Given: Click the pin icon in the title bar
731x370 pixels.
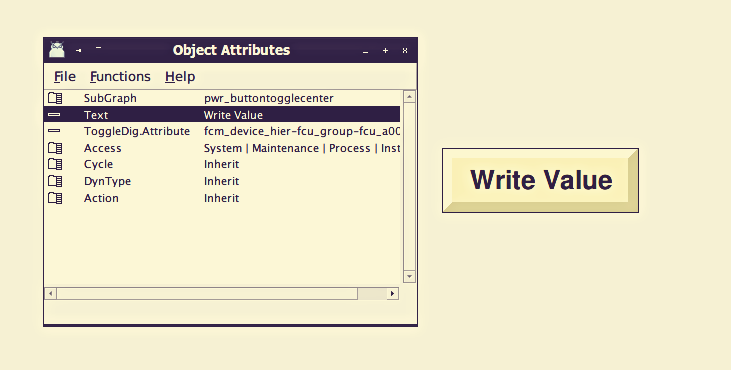Looking at the screenshot, I should coord(78,50).
